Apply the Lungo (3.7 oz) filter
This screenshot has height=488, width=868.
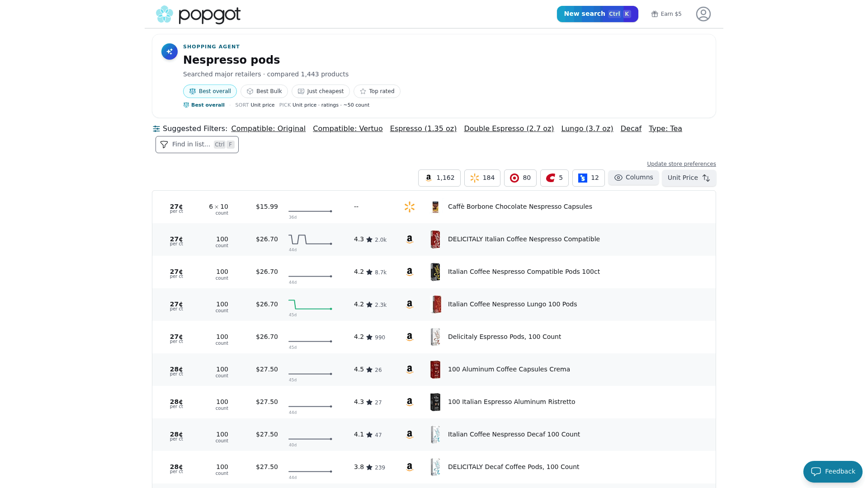tap(587, 129)
